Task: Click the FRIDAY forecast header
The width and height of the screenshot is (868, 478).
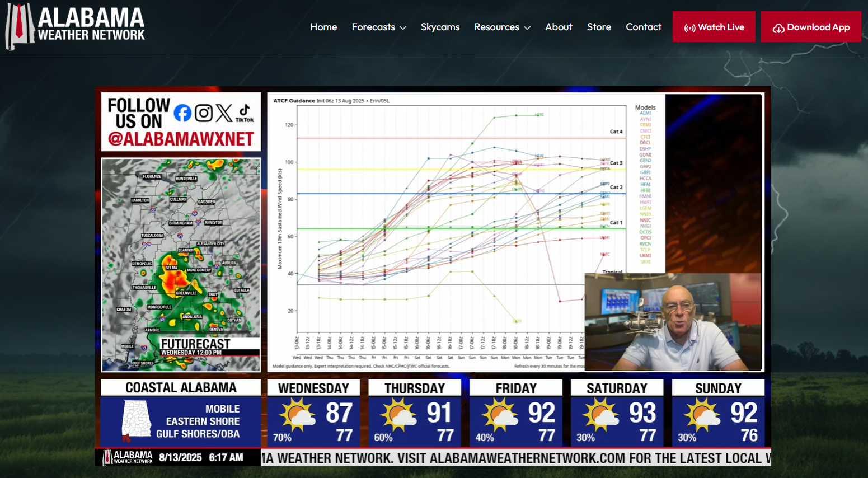Action: coord(516,388)
